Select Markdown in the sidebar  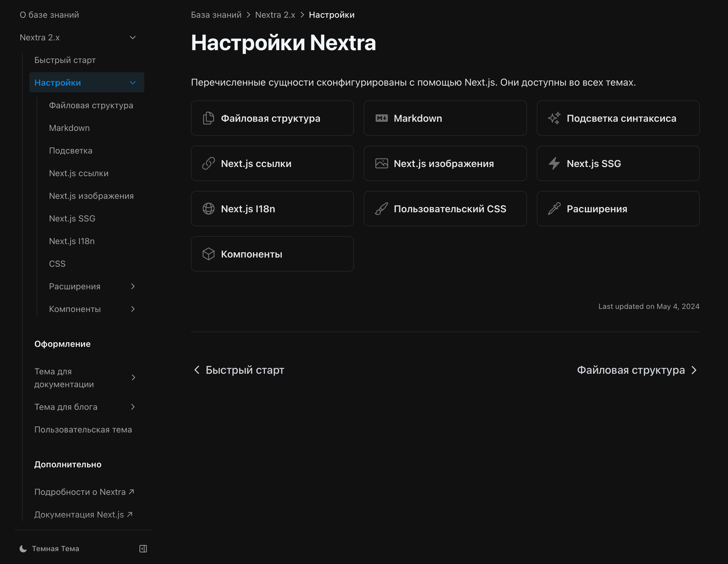69,128
